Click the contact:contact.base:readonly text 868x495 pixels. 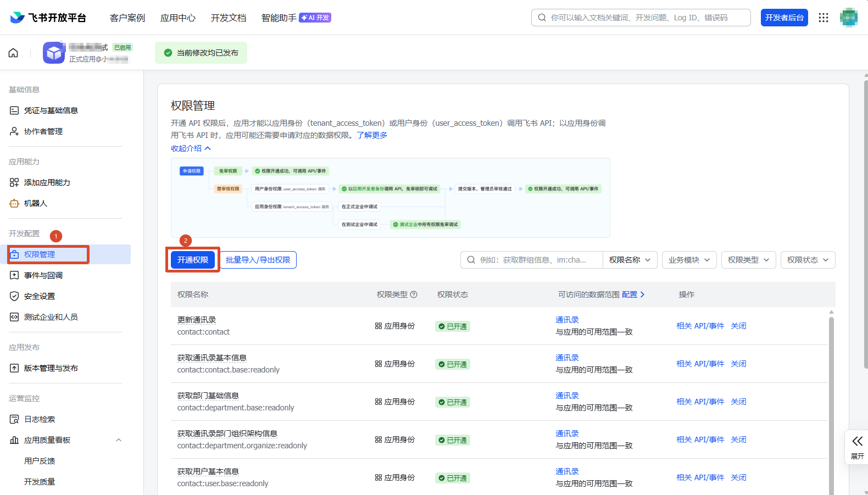coord(229,370)
